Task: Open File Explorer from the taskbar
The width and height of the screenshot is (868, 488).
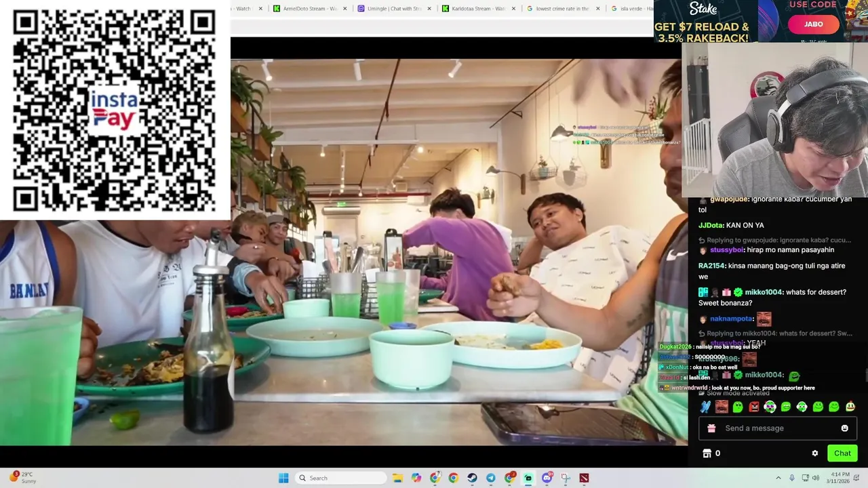Action: (x=397, y=478)
